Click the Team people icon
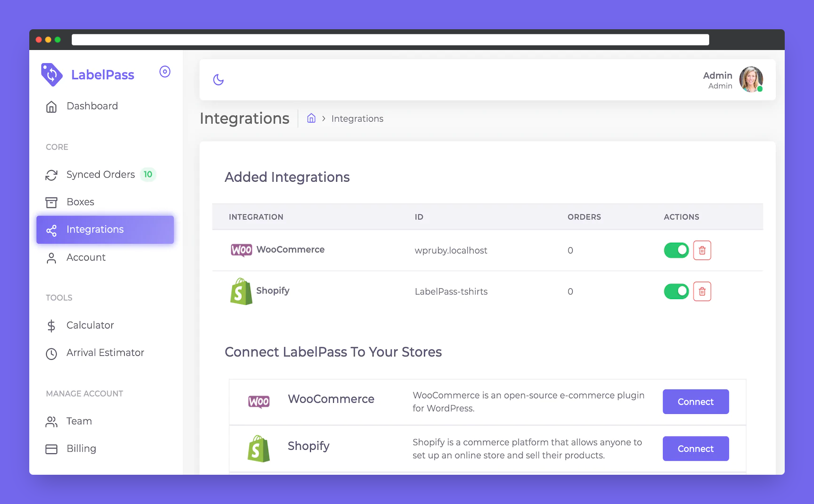814x504 pixels. [x=51, y=422]
